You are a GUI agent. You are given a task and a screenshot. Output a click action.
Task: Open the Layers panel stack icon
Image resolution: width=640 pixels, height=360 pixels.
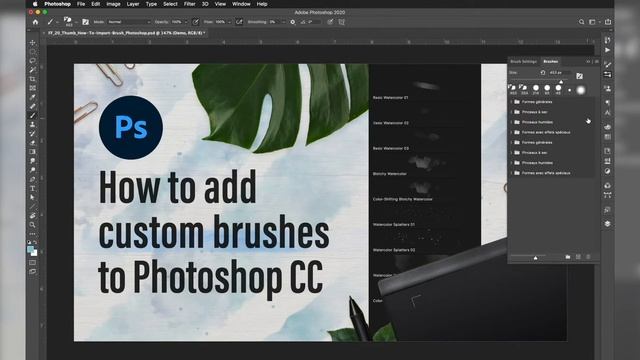tap(607, 224)
